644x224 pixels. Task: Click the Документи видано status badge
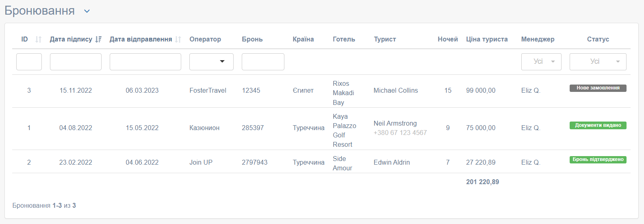click(x=598, y=125)
